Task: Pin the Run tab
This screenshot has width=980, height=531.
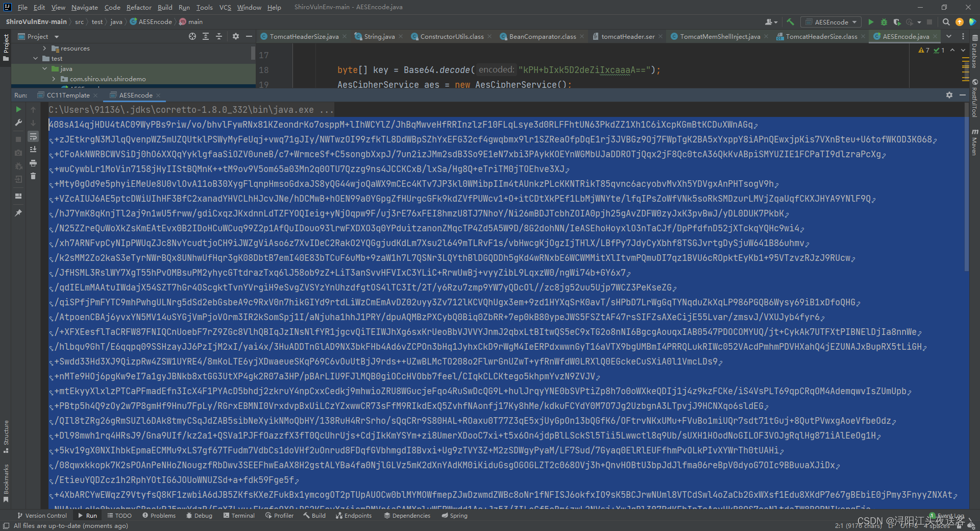Action: (18, 212)
